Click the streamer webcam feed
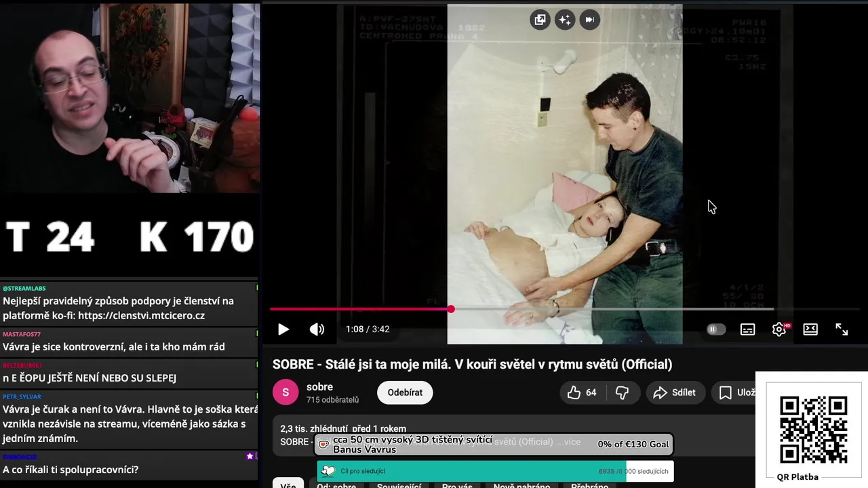 130,98
